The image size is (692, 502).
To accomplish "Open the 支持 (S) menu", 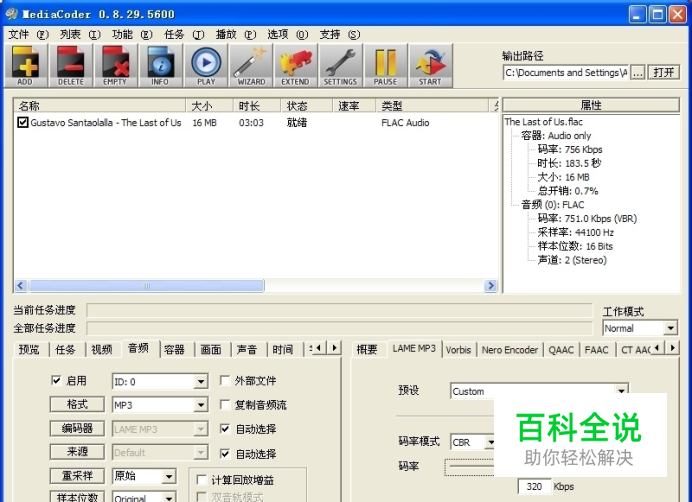I will pyautogui.click(x=339, y=34).
